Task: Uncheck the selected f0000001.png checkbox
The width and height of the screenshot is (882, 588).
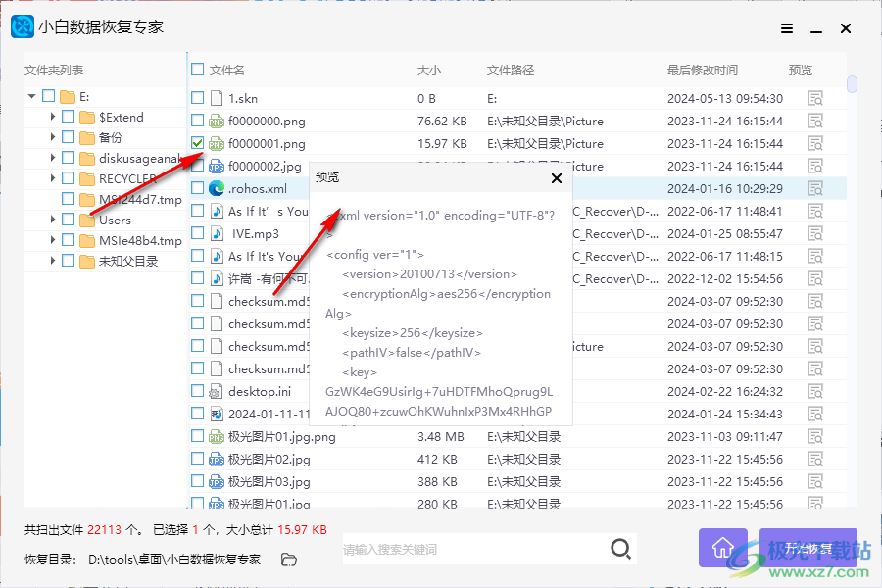Action: [x=195, y=143]
